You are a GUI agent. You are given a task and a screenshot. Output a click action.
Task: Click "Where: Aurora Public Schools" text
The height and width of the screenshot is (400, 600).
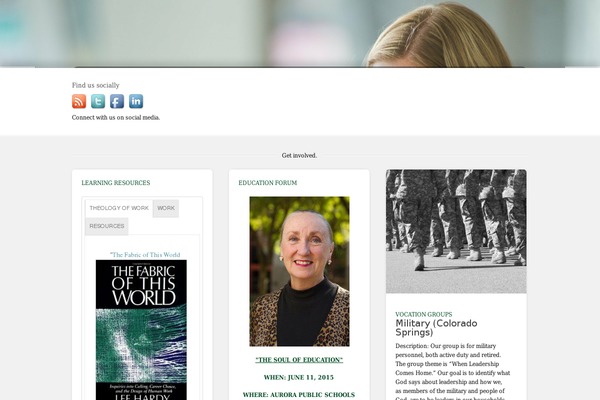[299, 395]
